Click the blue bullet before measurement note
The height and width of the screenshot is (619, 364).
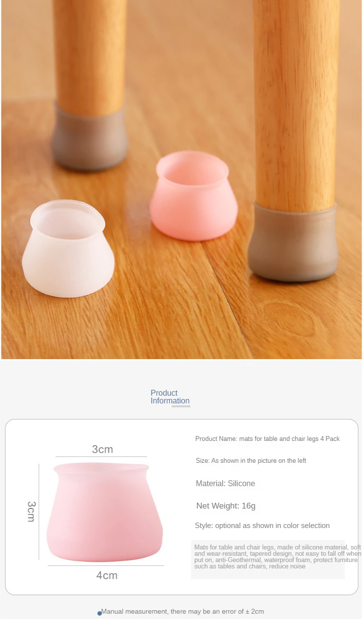[x=99, y=613]
